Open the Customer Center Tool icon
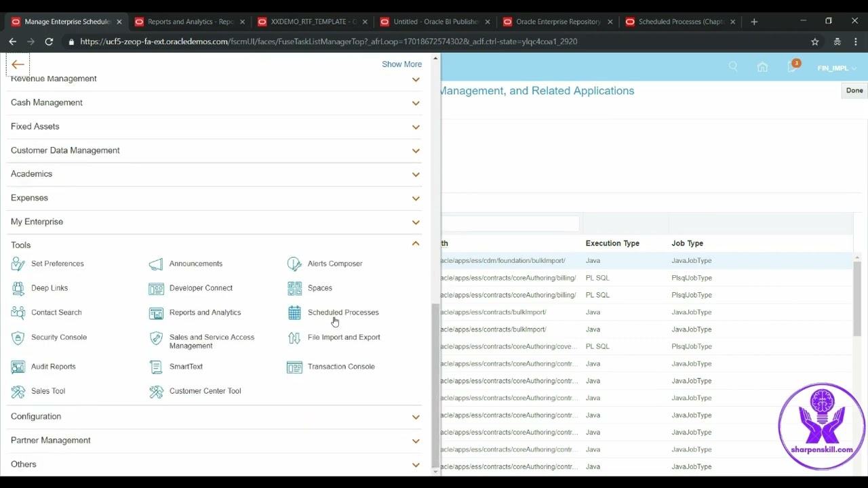The width and height of the screenshot is (868, 488). (x=156, y=391)
